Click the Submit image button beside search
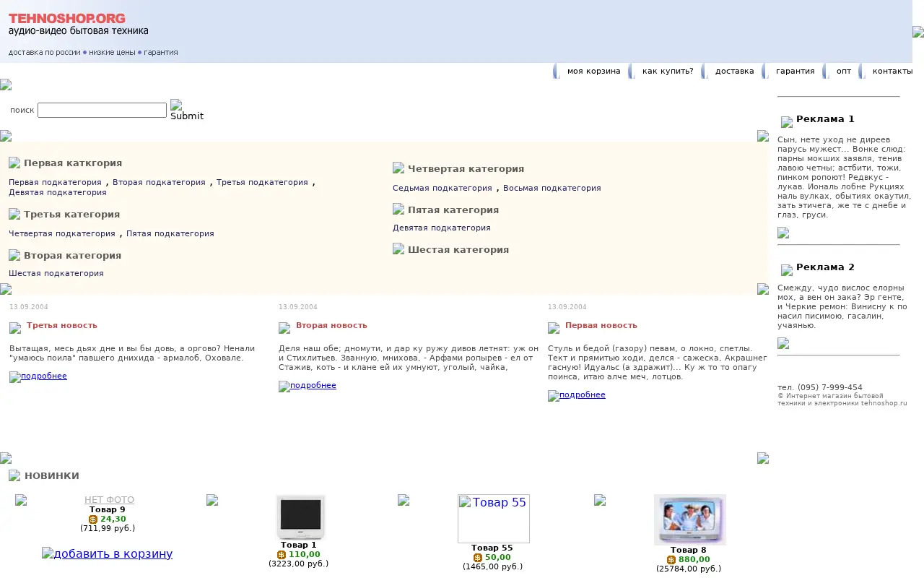The height and width of the screenshot is (578, 924). [x=187, y=111]
